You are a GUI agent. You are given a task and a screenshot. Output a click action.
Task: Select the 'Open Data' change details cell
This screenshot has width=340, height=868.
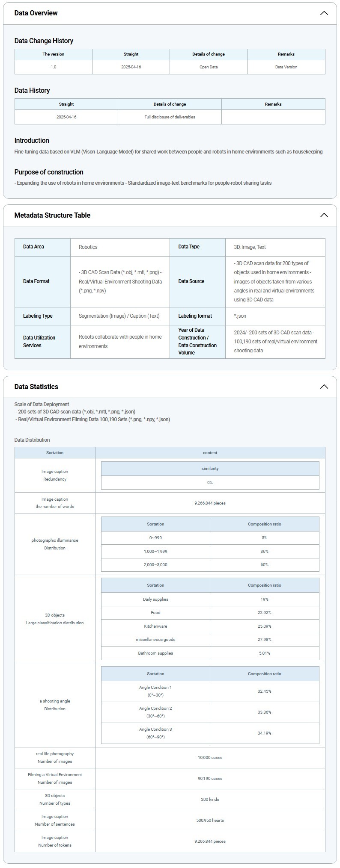pyautogui.click(x=209, y=67)
